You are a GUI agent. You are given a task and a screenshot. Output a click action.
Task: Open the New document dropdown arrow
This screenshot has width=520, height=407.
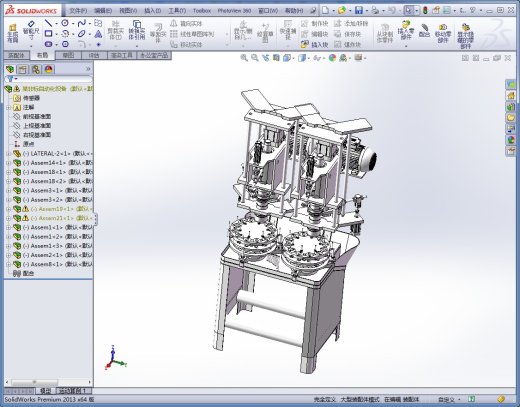pyautogui.click(x=333, y=11)
